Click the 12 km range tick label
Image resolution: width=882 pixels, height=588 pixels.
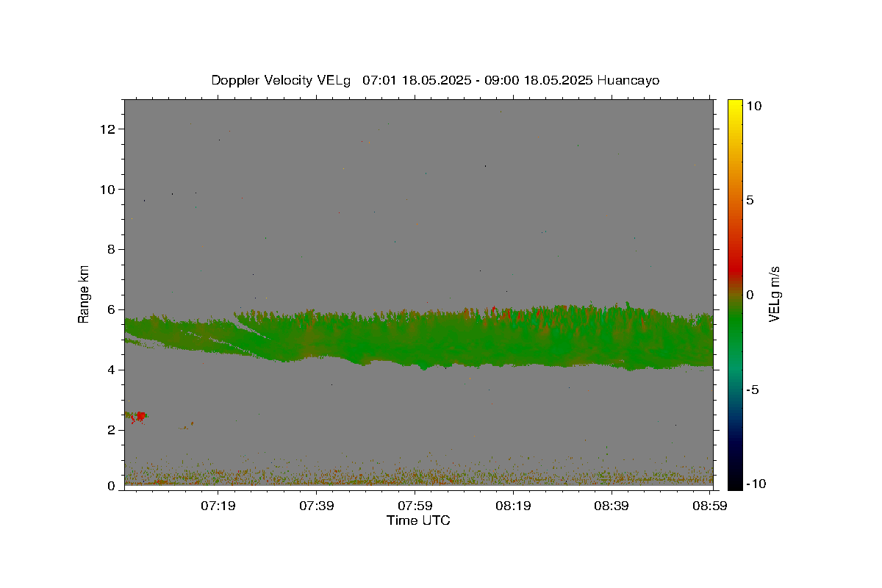coord(109,129)
